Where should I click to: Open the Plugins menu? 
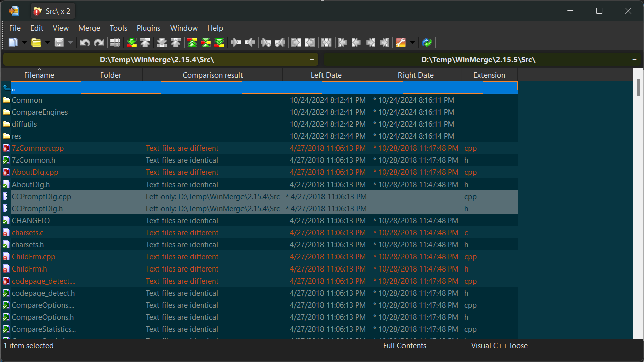click(x=149, y=28)
